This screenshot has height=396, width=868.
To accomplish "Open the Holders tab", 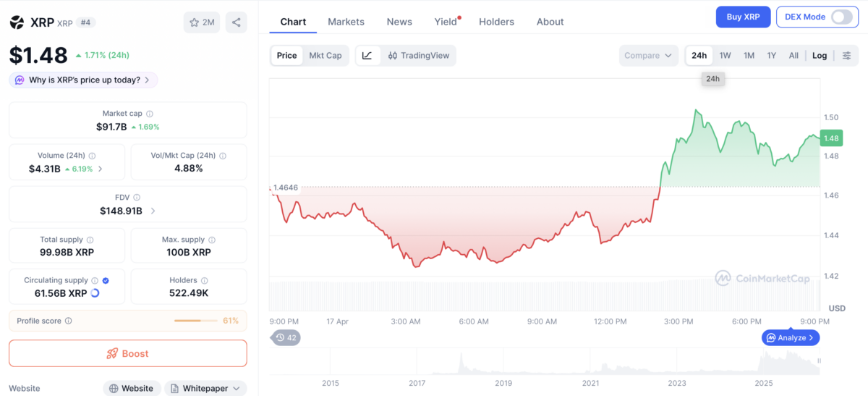I will [496, 22].
